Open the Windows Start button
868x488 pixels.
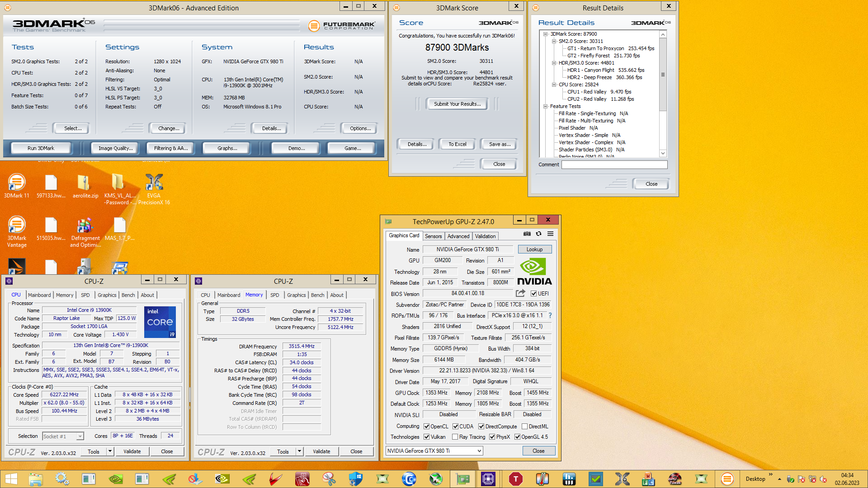point(11,479)
